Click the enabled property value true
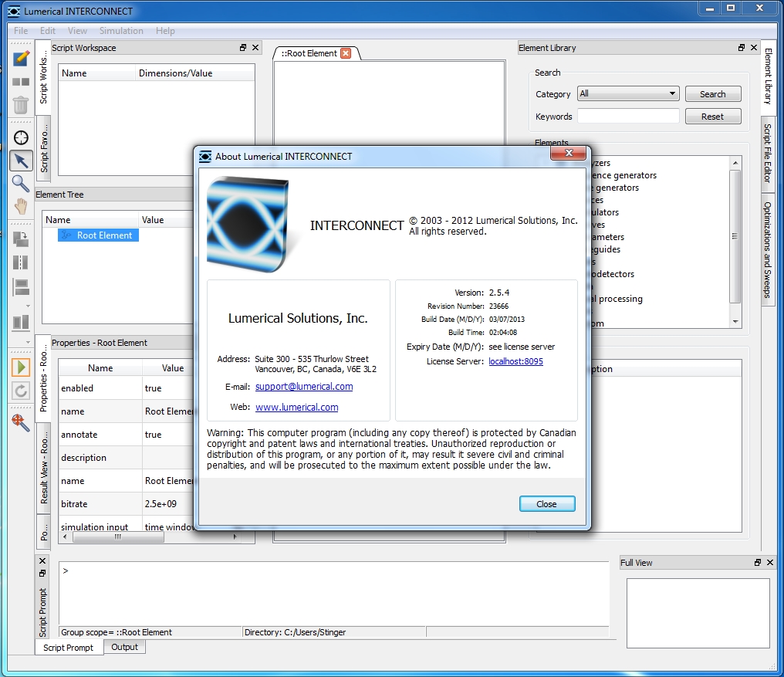The height and width of the screenshot is (677, 784). pos(153,388)
